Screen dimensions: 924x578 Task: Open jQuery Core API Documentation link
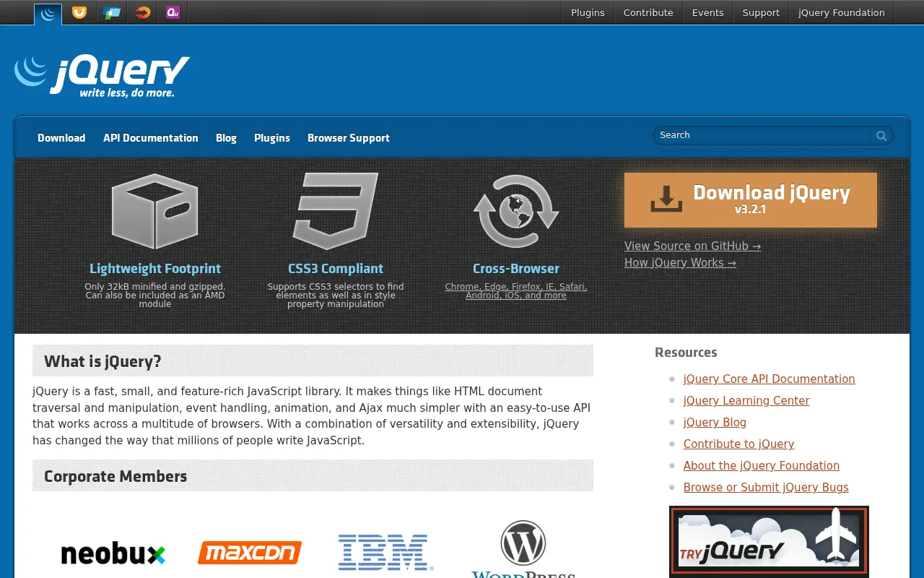pyautogui.click(x=769, y=379)
